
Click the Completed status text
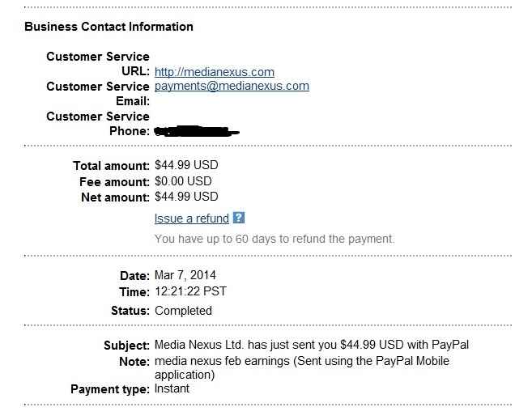(x=183, y=311)
